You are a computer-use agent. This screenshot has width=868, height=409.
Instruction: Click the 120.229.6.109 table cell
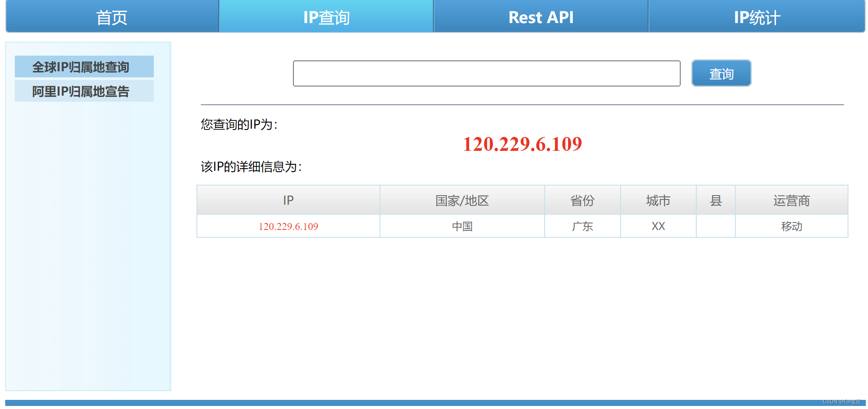coord(288,226)
